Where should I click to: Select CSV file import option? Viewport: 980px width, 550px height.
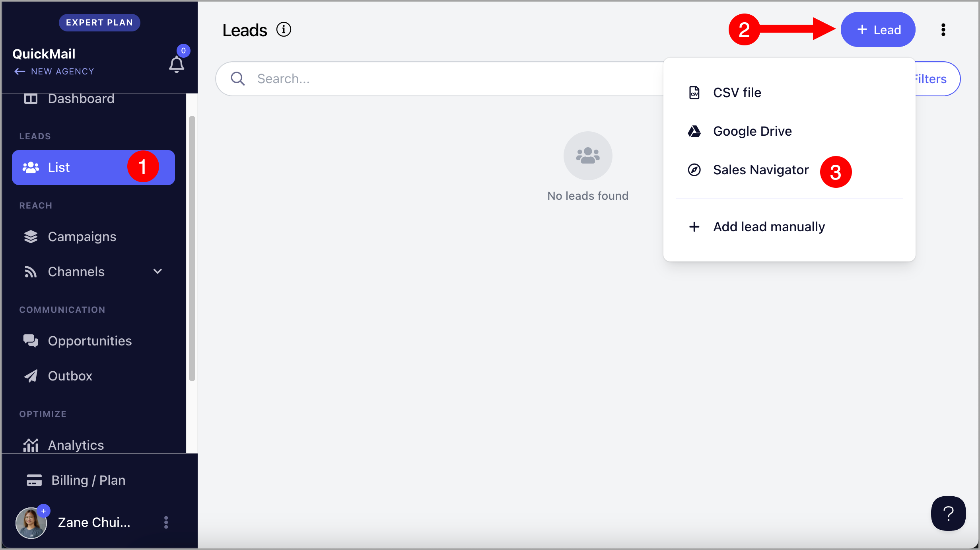coord(789,93)
